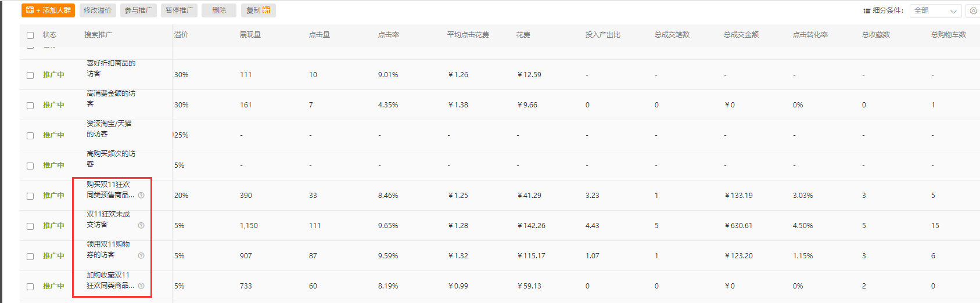Image resolution: width=980 pixels, height=303 pixels.
Task: Click the ¥133.19 total sales value
Action: [x=738, y=196]
